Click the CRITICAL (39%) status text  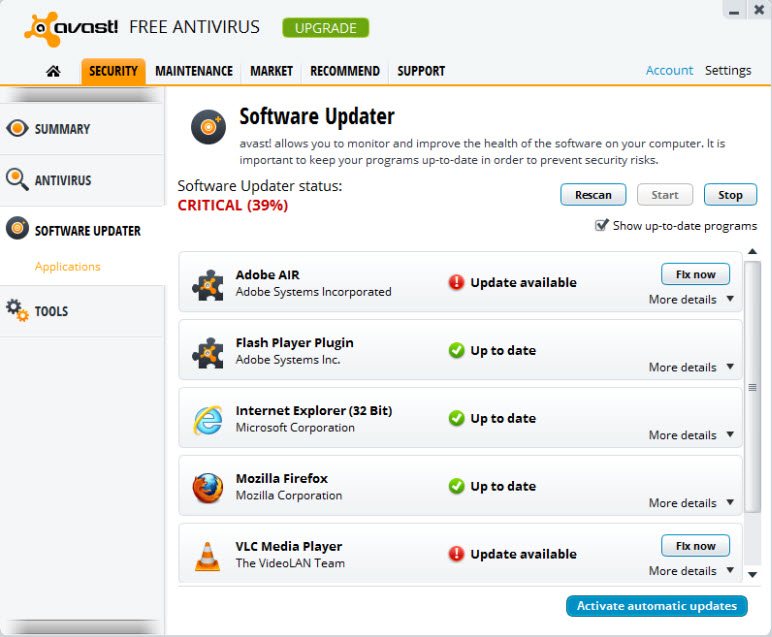click(x=232, y=205)
